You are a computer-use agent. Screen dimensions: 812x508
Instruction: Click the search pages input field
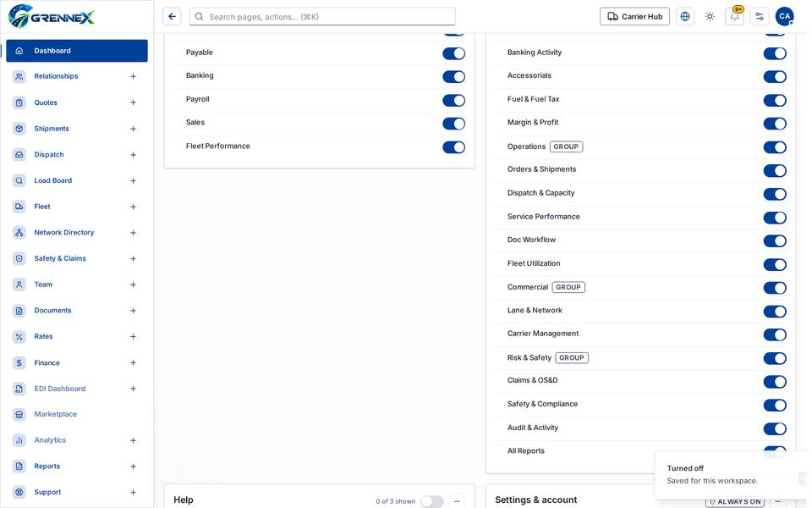(x=322, y=17)
